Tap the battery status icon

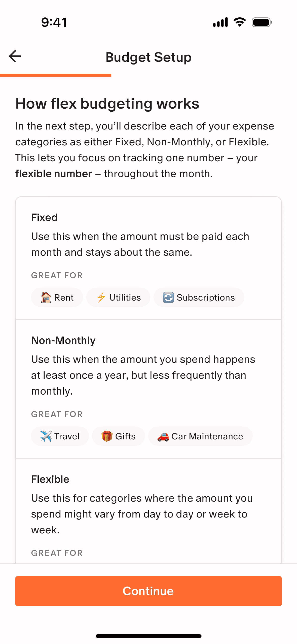tap(262, 22)
